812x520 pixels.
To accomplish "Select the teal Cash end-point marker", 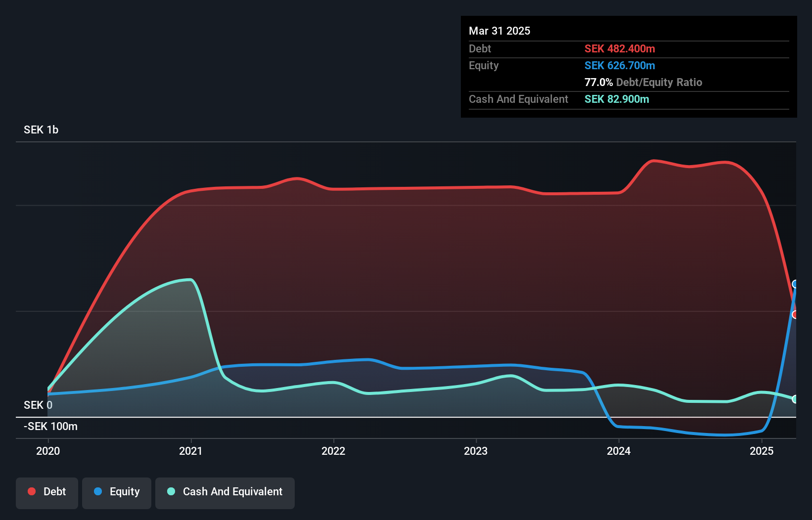I will click(x=795, y=399).
